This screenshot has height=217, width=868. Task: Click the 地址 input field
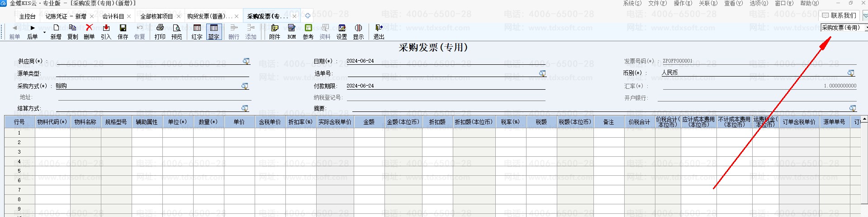[x=154, y=97]
